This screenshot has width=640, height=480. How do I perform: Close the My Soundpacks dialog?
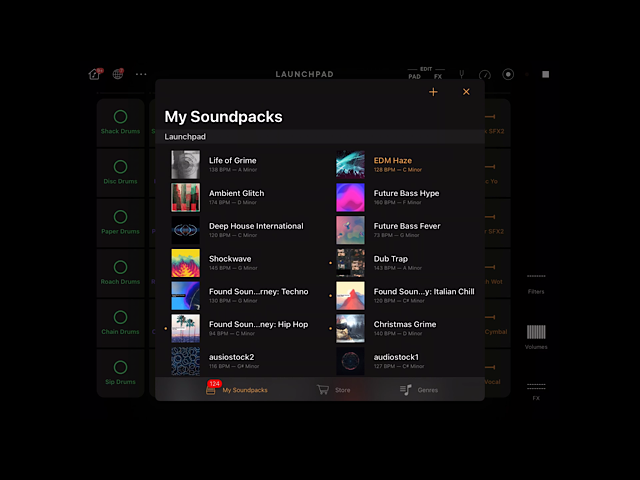pos(466,92)
